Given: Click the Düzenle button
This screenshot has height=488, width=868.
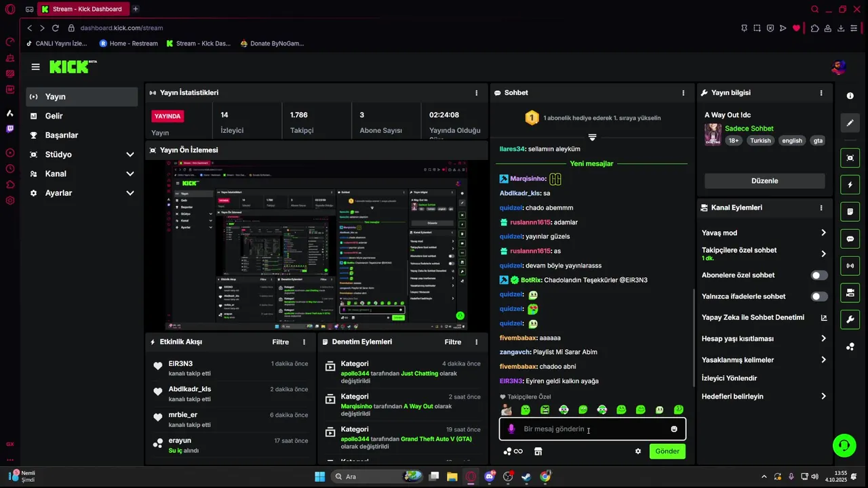Looking at the screenshot, I should coord(764,181).
